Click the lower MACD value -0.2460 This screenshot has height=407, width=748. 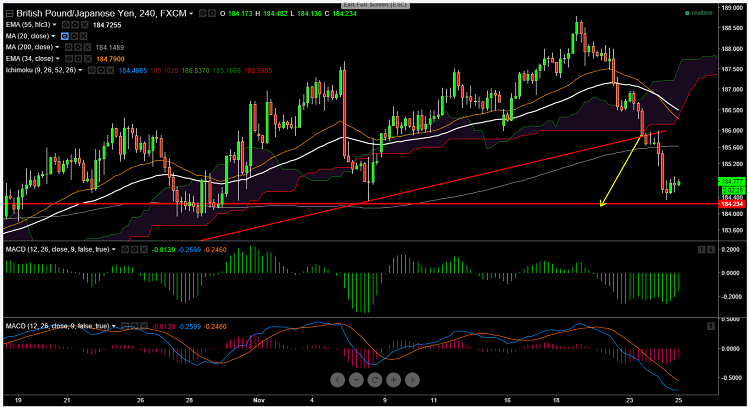(x=215, y=326)
